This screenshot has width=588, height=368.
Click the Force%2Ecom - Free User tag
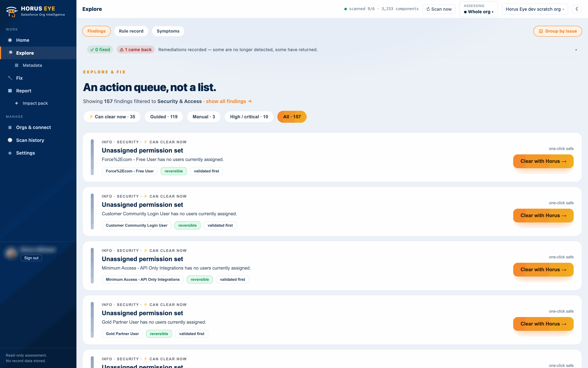point(130,171)
